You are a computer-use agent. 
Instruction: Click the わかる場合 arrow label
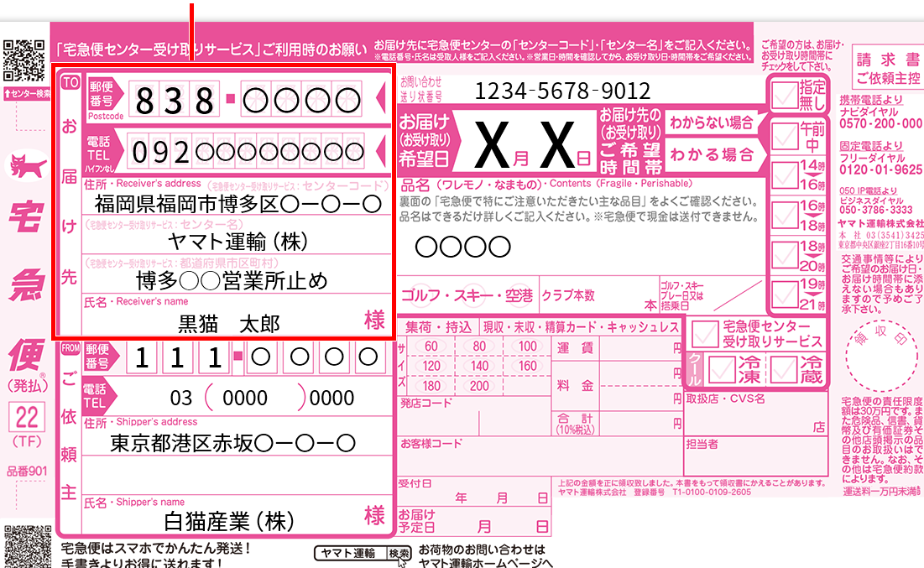click(714, 154)
